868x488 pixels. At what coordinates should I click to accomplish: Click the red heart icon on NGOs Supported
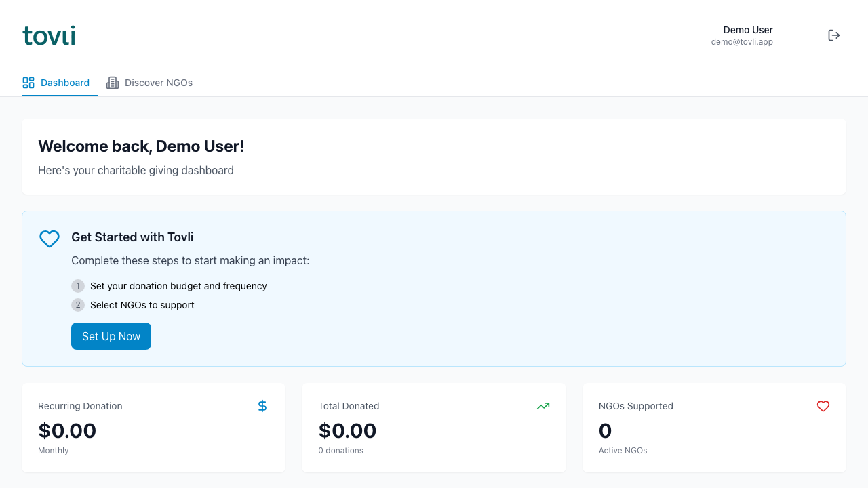click(x=823, y=406)
